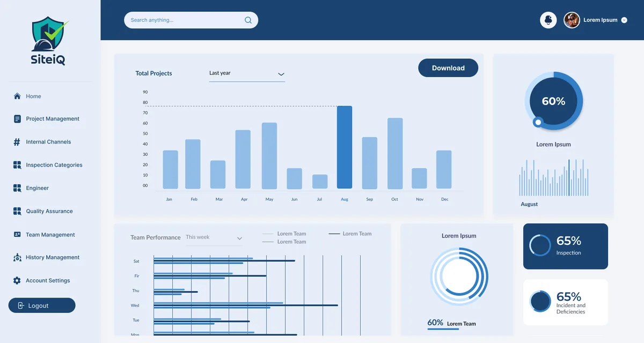Click the Lorem Ipsum username text

tap(601, 20)
